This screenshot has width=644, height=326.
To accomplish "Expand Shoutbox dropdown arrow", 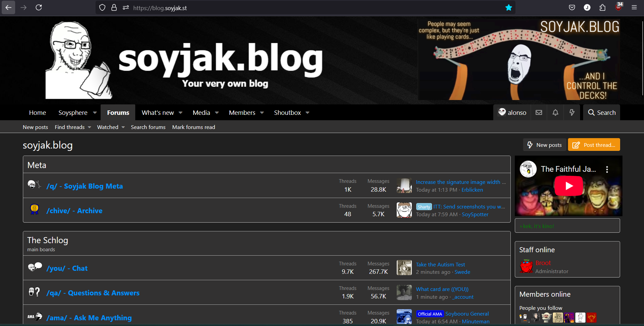I will 308,113.
